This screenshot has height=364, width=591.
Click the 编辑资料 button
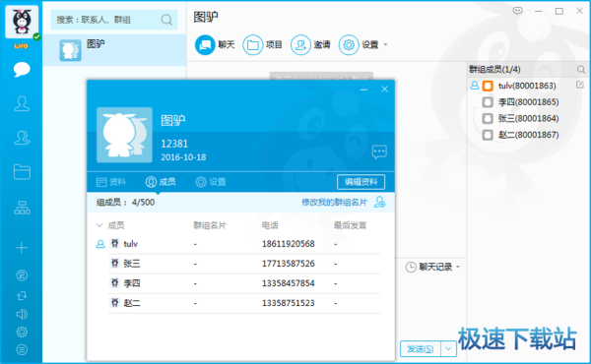pos(361,182)
